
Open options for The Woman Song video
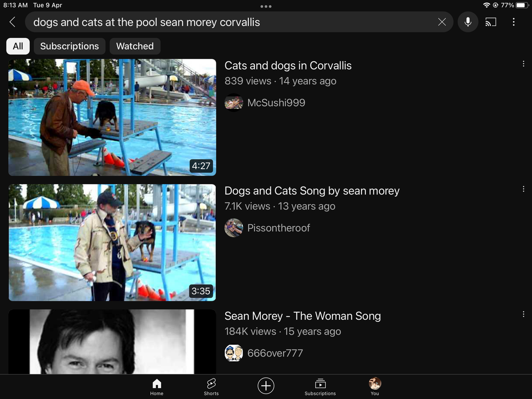(x=524, y=314)
